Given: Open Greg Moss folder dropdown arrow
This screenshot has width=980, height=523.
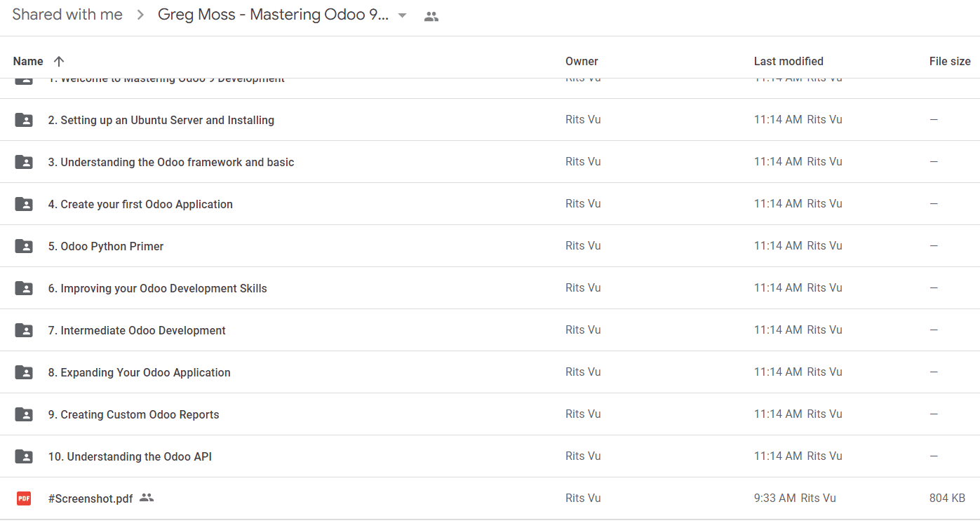Looking at the screenshot, I should (403, 16).
